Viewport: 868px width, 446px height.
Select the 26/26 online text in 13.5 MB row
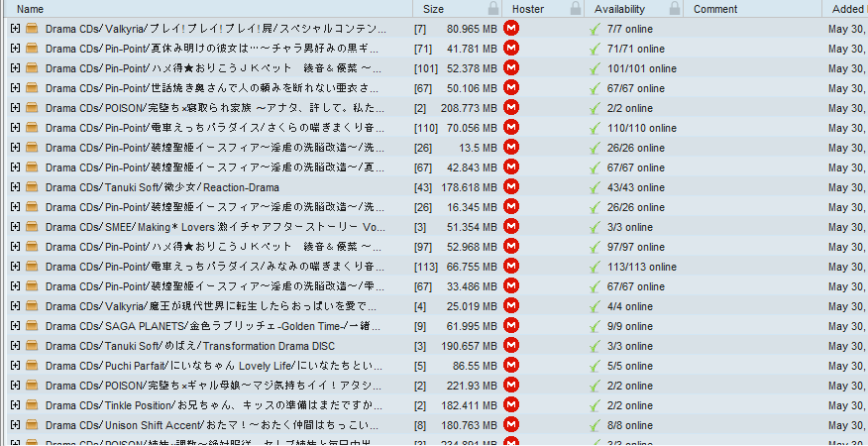click(x=635, y=148)
